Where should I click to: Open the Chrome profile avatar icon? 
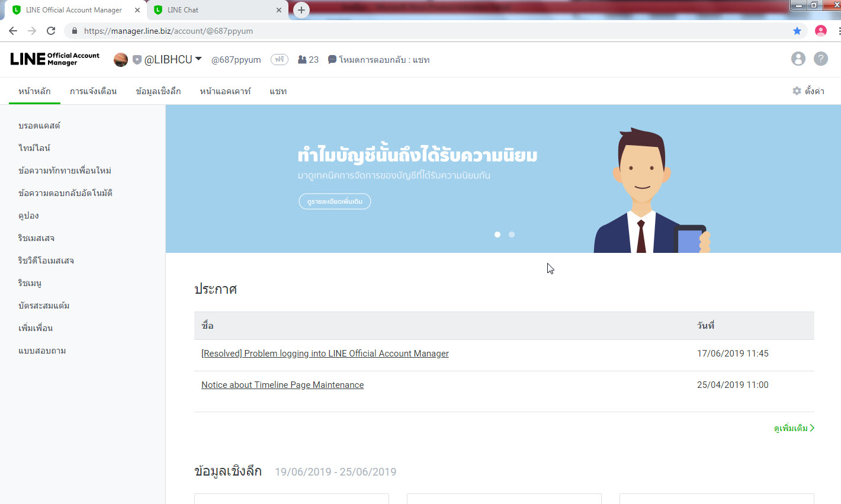pos(821,31)
